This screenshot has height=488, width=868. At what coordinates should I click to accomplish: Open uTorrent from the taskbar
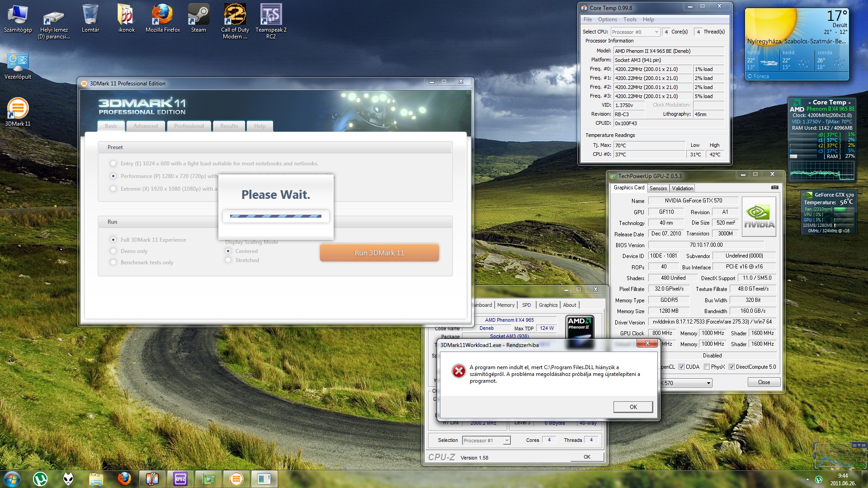click(40, 479)
